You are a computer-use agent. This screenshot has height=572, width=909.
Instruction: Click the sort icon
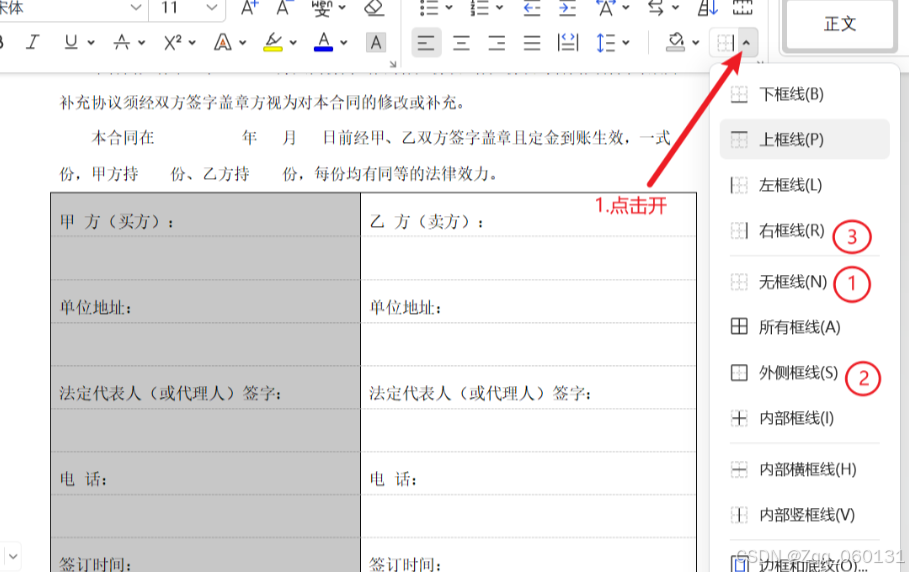click(x=707, y=8)
